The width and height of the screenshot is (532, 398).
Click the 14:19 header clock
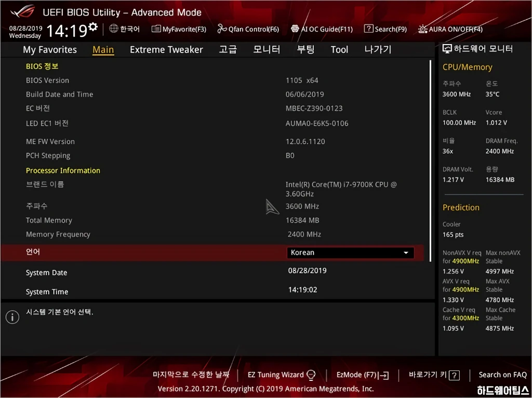[67, 31]
